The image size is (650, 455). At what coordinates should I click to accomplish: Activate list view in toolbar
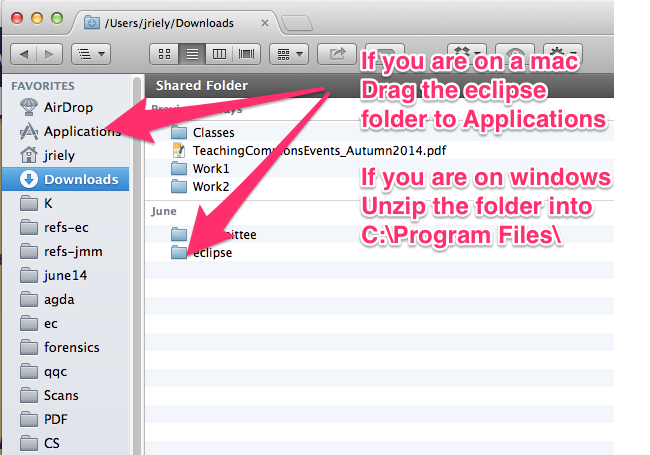[193, 53]
